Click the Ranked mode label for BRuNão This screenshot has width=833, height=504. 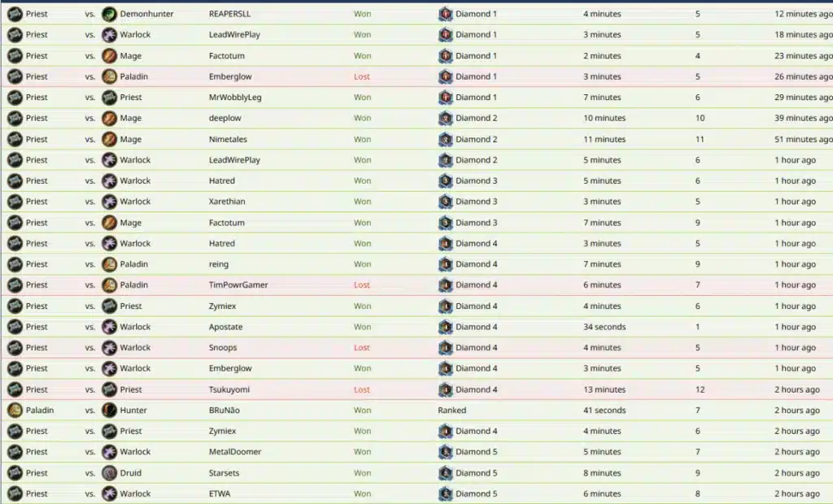[451, 410]
